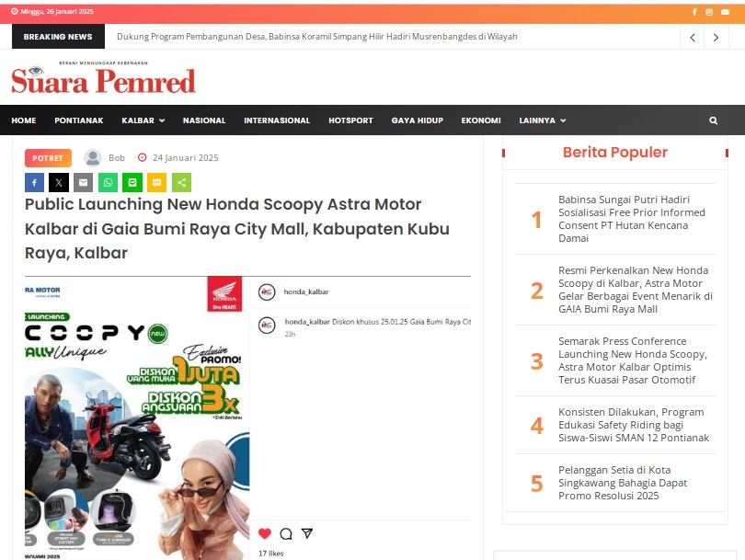
Task: Click the search magnifier icon in navbar
Action: (713, 120)
